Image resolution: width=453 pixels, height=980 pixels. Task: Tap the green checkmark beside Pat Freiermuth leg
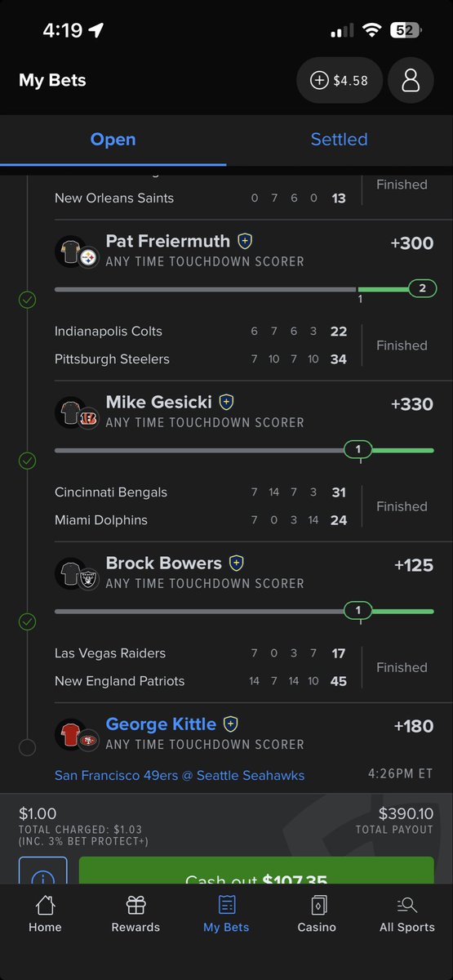pyautogui.click(x=27, y=300)
